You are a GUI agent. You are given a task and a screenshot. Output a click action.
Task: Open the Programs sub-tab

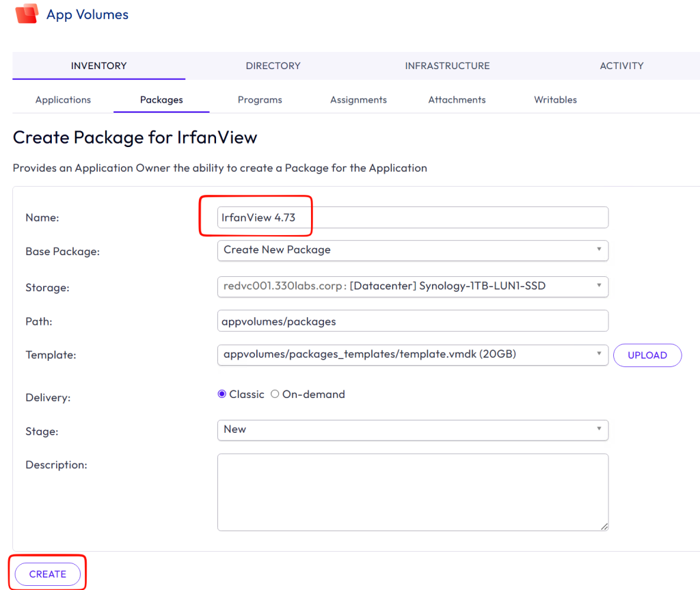point(260,100)
